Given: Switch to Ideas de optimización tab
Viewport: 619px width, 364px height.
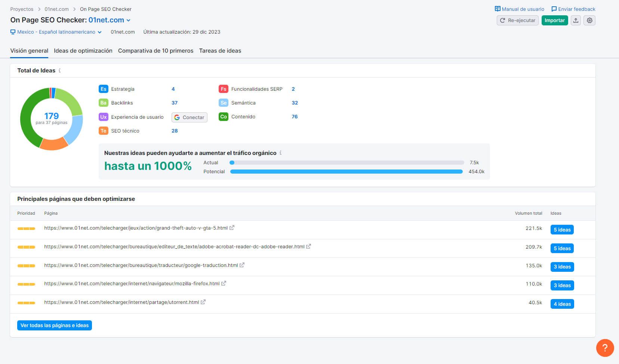Looking at the screenshot, I should (83, 51).
